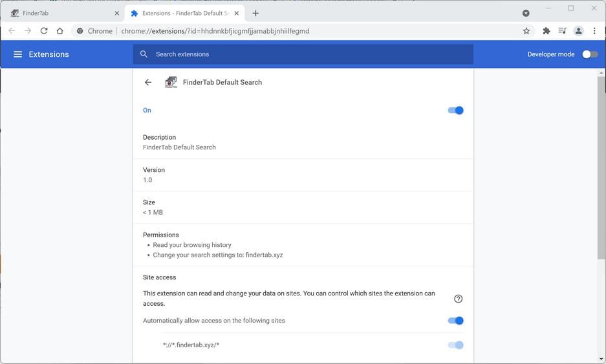
Task: Click the site access help question icon
Action: coord(459,299)
